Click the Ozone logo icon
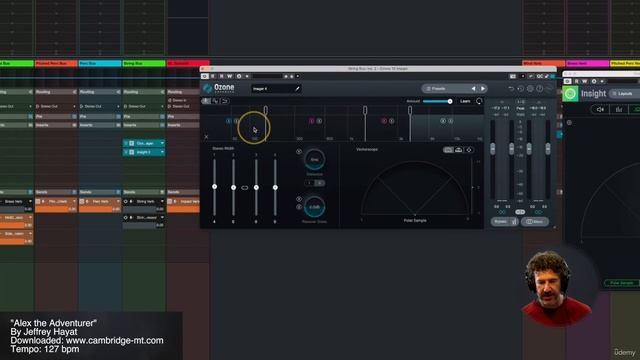 (x=207, y=88)
